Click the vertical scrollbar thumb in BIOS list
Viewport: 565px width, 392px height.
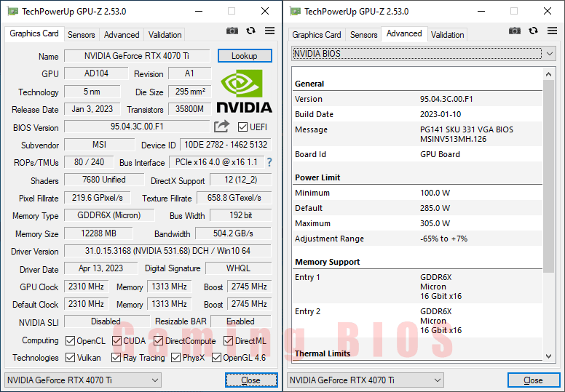point(549,177)
